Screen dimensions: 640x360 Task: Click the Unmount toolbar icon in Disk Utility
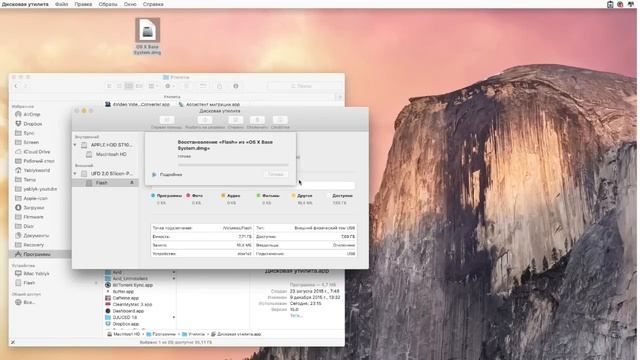pos(257,120)
